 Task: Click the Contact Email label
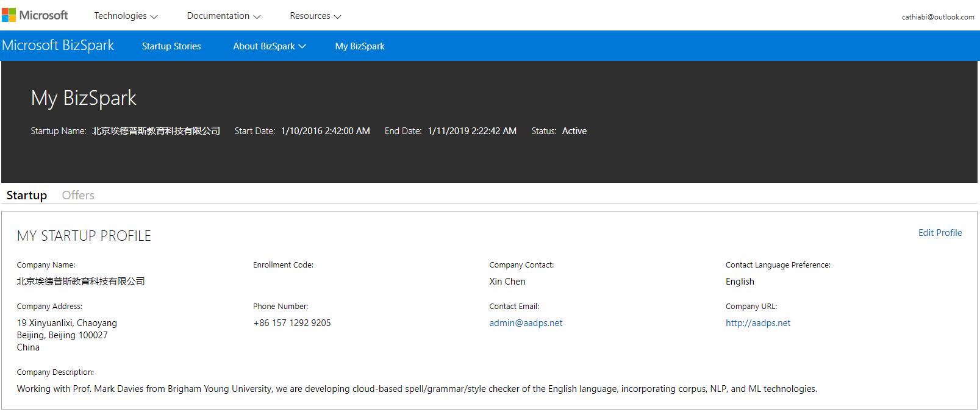[x=514, y=307]
